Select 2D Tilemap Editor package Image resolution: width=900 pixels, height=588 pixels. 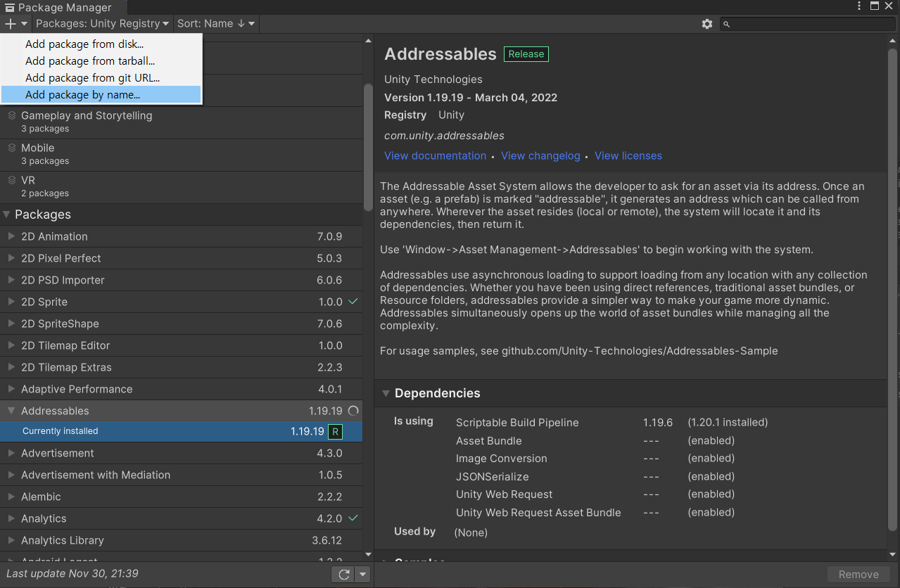[x=182, y=345]
